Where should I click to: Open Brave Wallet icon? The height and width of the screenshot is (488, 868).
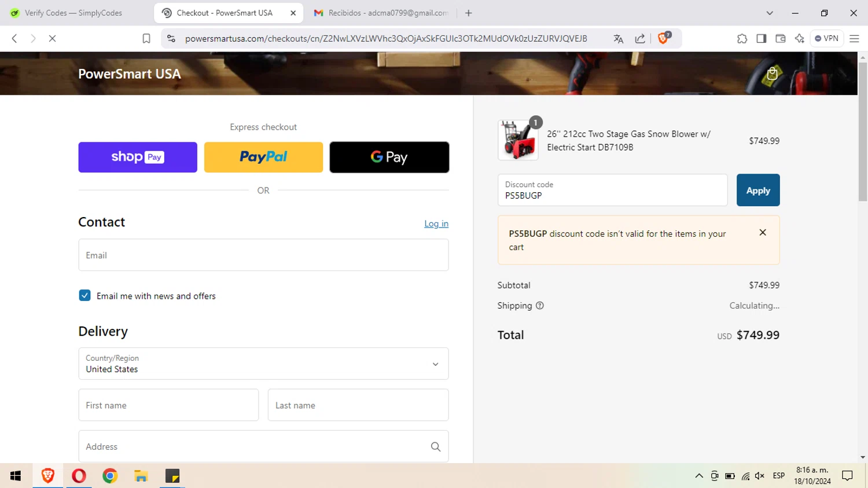pyautogui.click(x=781, y=39)
